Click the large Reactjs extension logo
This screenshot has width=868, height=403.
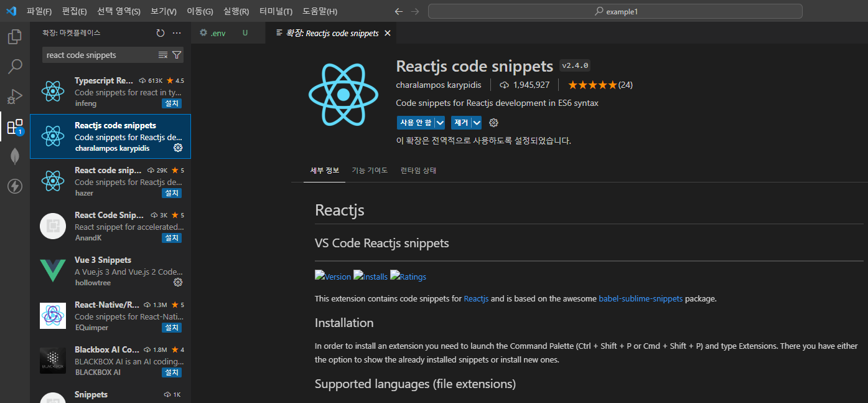point(343,95)
